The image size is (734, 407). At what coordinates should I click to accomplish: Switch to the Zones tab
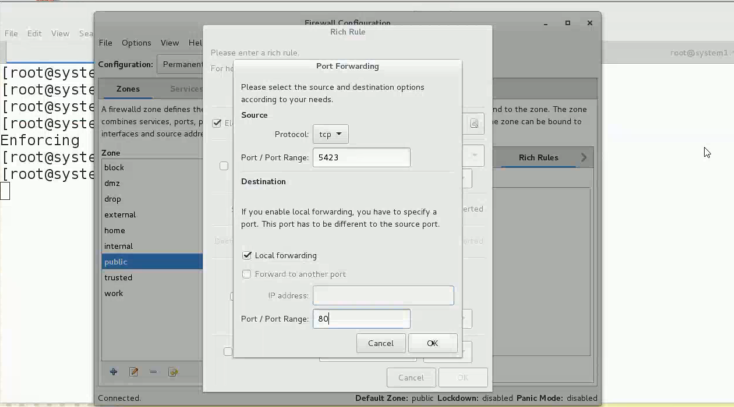coord(128,89)
